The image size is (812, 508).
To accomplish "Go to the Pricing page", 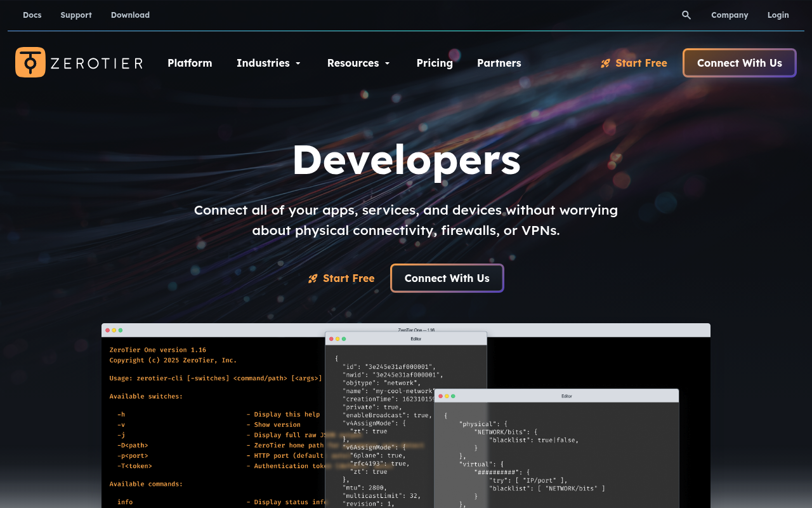I will (x=435, y=63).
